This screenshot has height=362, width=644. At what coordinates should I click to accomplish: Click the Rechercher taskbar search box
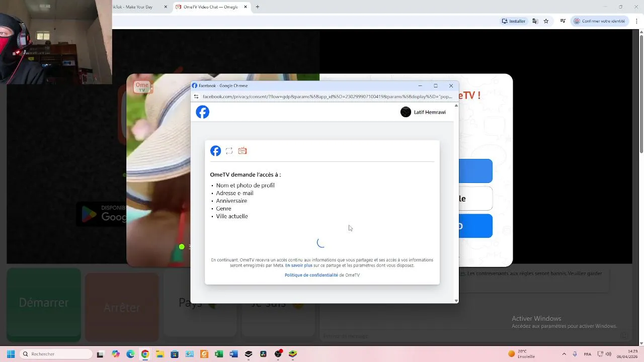(56, 354)
